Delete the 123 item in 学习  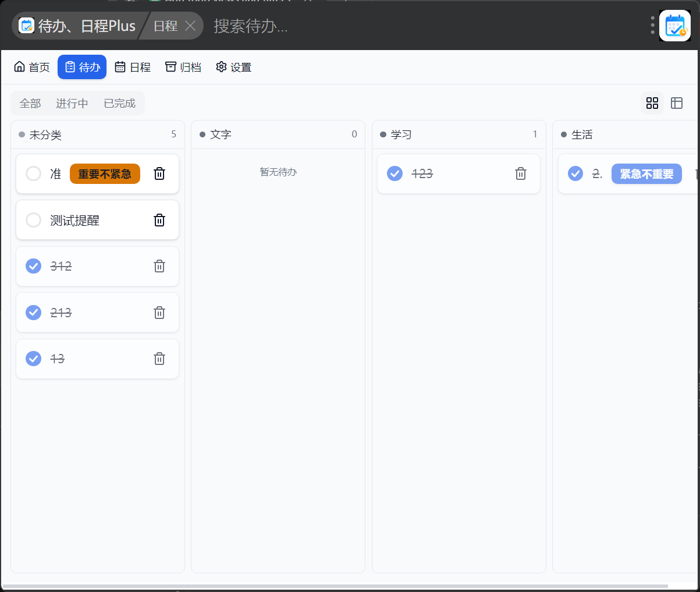[x=521, y=173]
